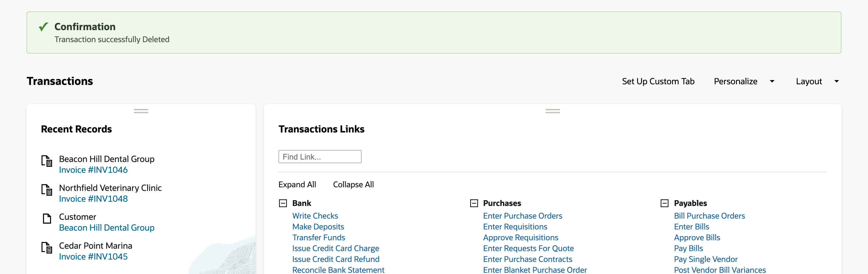Click Collapse All
The width and height of the screenshot is (868, 274).
pyautogui.click(x=354, y=185)
